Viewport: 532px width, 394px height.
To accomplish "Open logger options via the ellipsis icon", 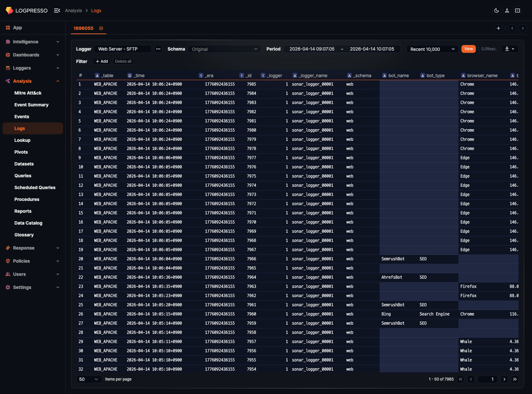I will 158,49.
